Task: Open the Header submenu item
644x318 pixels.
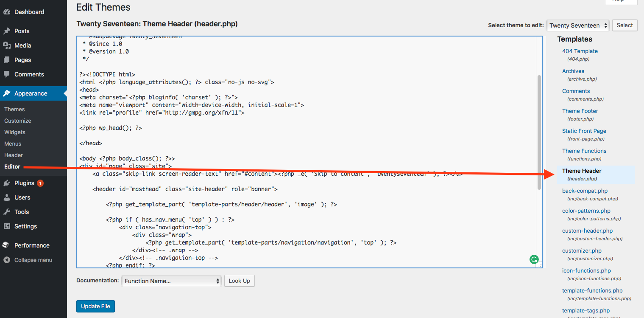Action: 14,155
